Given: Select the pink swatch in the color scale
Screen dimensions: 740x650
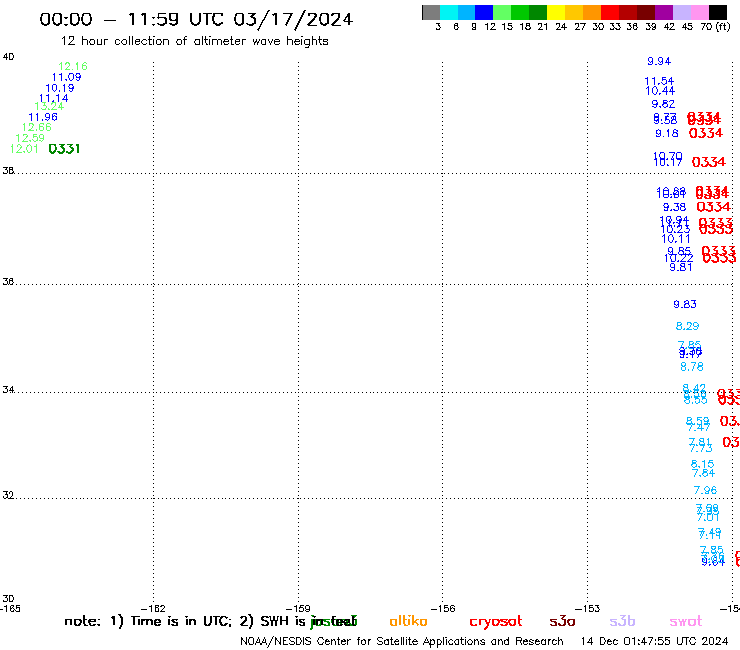Looking at the screenshot, I should [700, 12].
